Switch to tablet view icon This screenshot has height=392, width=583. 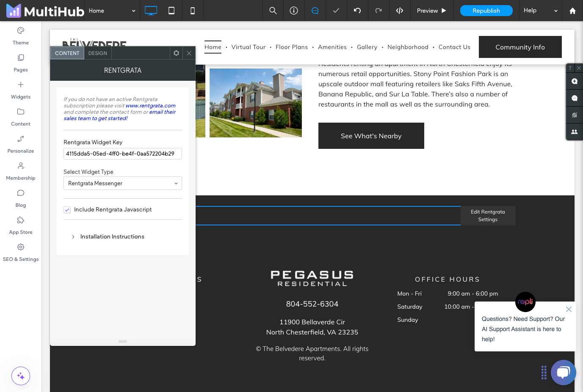[171, 11]
